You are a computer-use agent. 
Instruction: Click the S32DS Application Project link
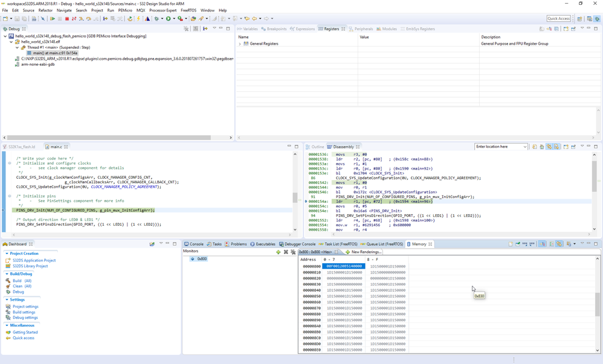[x=34, y=261]
